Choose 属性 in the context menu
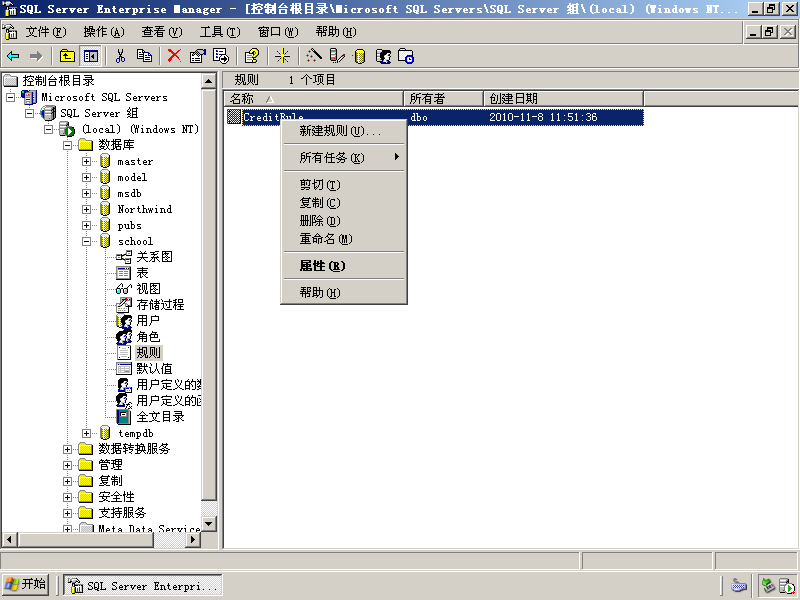 coord(343,266)
